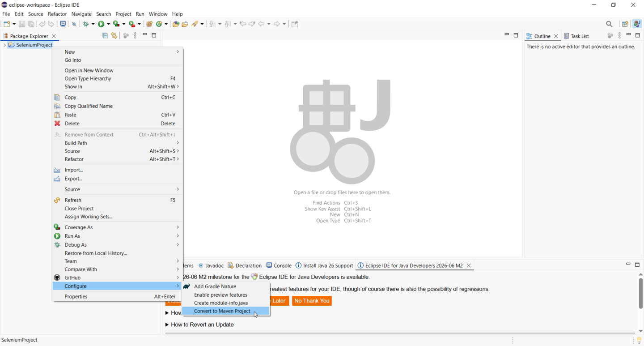
Task: Open the Build Path context submenu
Action: [x=117, y=143]
